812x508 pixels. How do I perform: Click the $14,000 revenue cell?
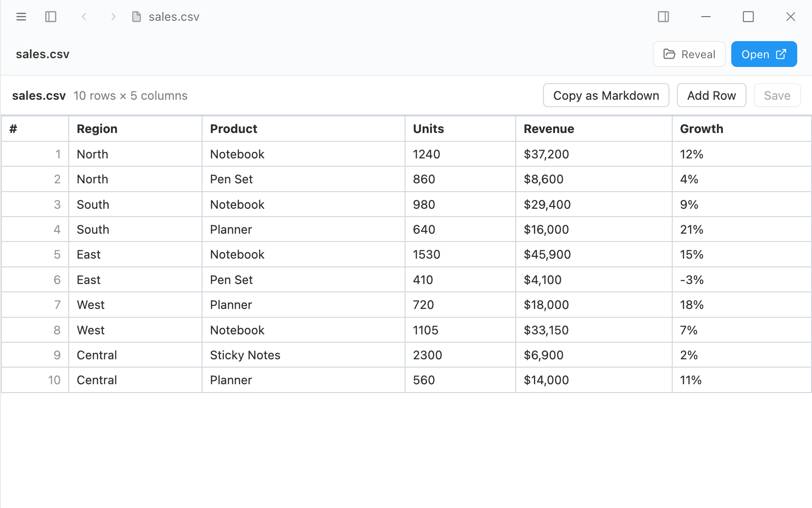coord(594,380)
